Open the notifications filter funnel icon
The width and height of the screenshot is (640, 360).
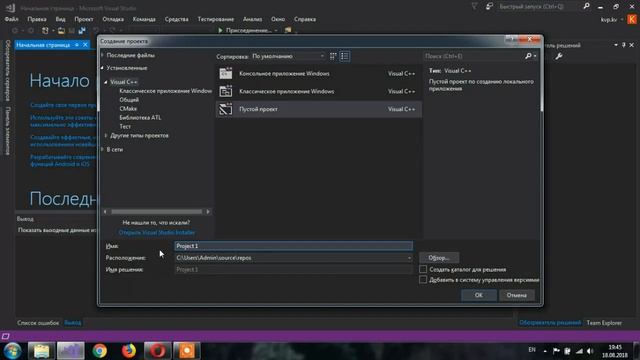pos(474,6)
